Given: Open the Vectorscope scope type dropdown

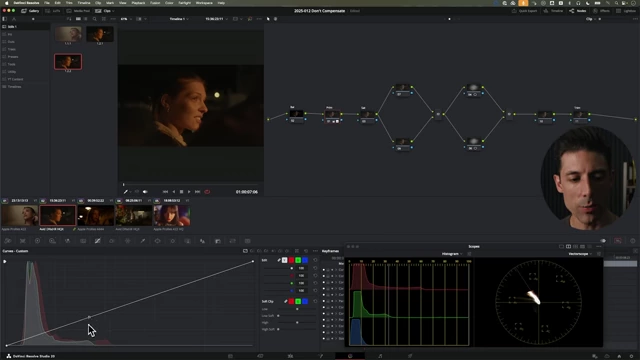Looking at the screenshot, I should 580,254.
